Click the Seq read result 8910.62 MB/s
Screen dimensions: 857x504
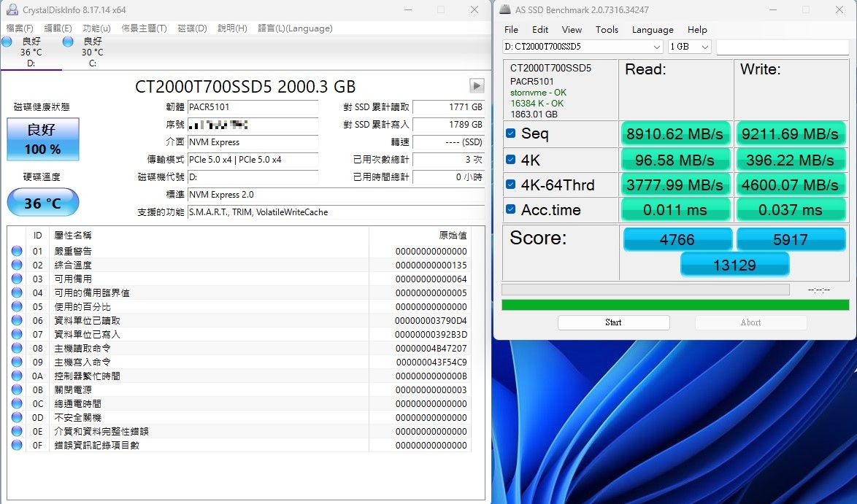pos(675,133)
